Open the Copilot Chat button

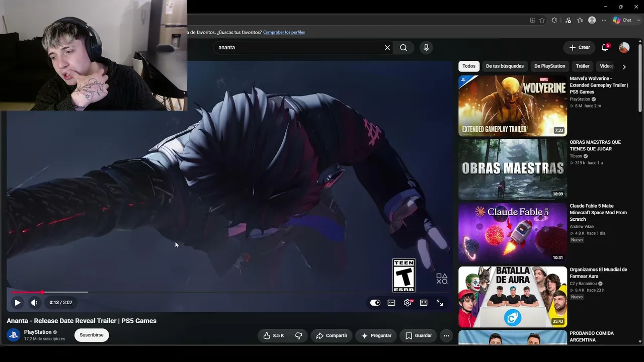point(622,20)
